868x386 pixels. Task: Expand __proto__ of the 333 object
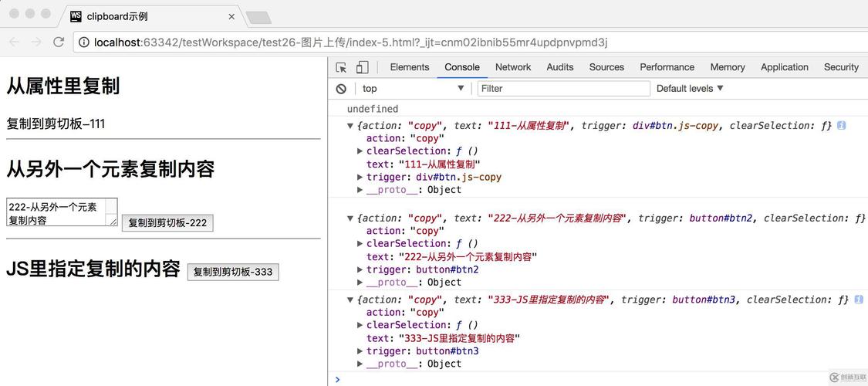[x=360, y=364]
